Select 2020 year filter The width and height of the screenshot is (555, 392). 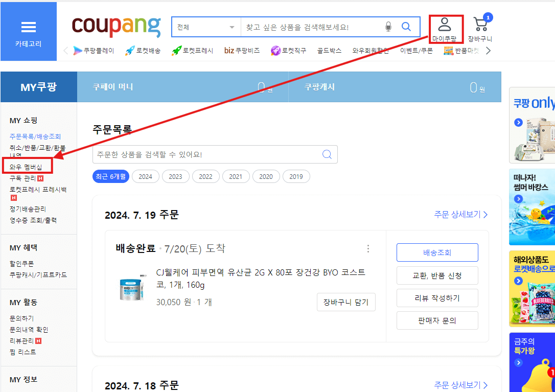(x=266, y=176)
